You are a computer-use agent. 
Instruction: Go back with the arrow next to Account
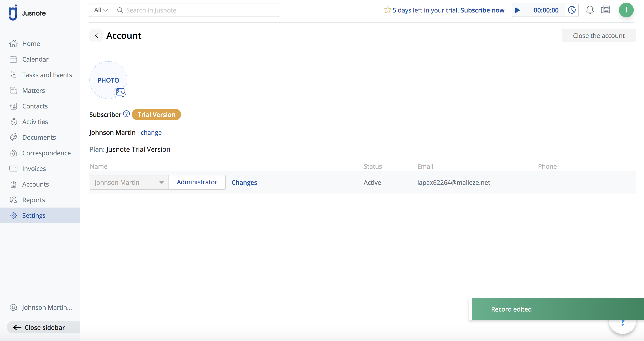click(96, 35)
